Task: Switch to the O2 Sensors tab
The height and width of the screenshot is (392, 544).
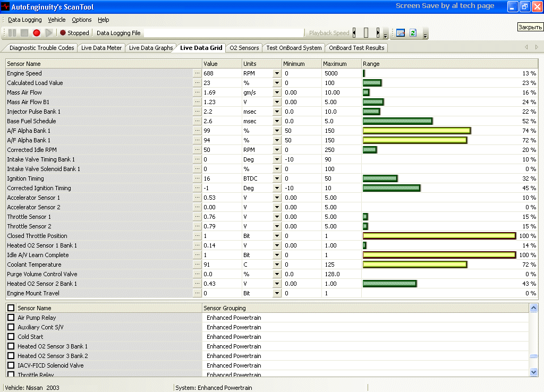Action: coord(244,48)
